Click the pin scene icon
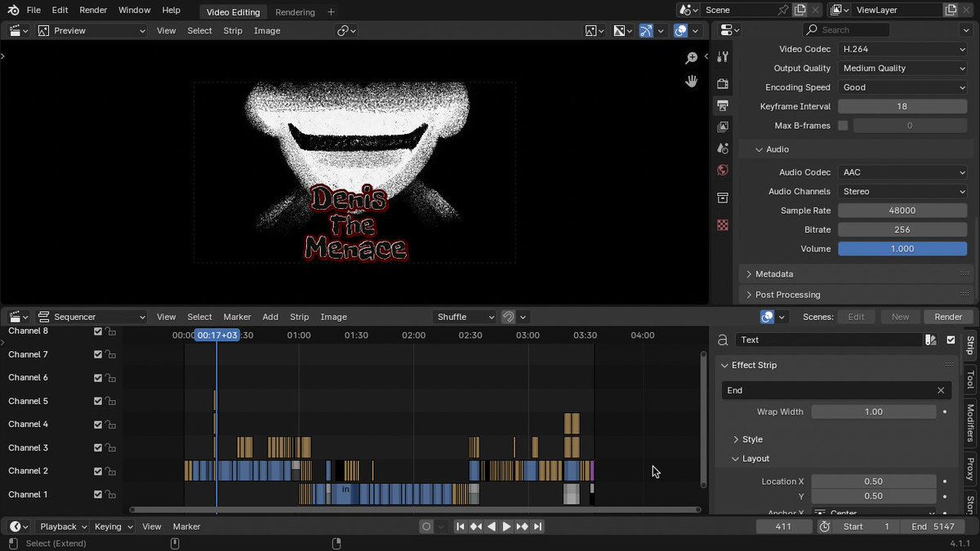This screenshot has height=551, width=980. [x=784, y=10]
